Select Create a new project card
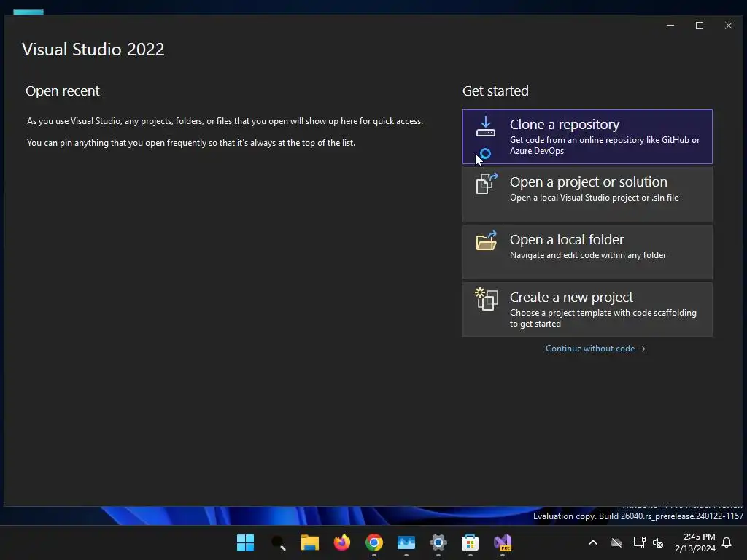747x560 pixels. click(x=587, y=309)
